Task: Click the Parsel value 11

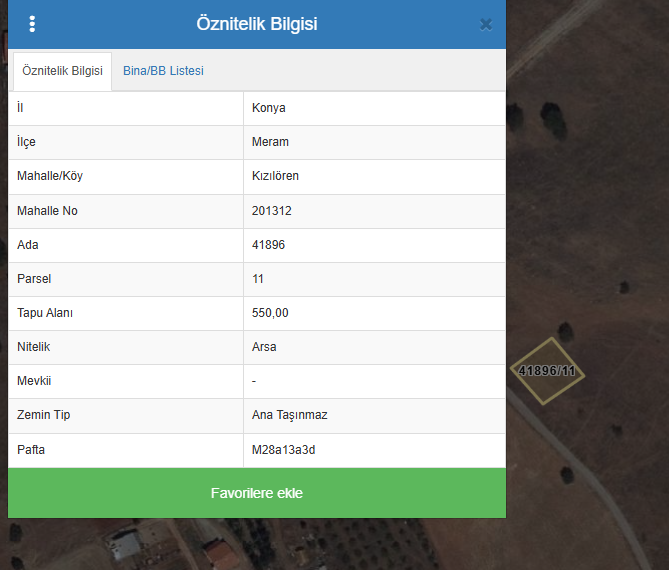Action: coord(258,279)
